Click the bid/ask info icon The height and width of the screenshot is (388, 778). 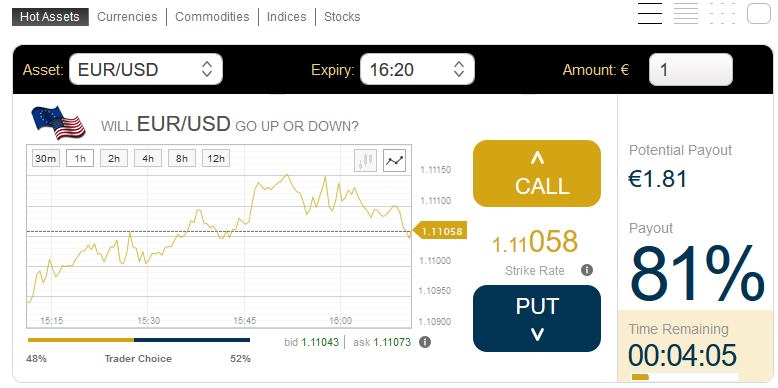(425, 342)
